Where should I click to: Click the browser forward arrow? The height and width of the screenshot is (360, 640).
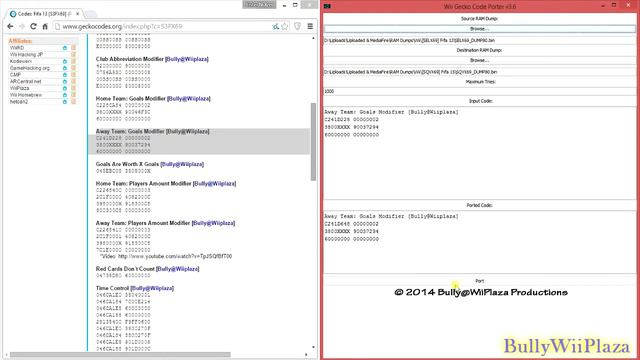22,26
